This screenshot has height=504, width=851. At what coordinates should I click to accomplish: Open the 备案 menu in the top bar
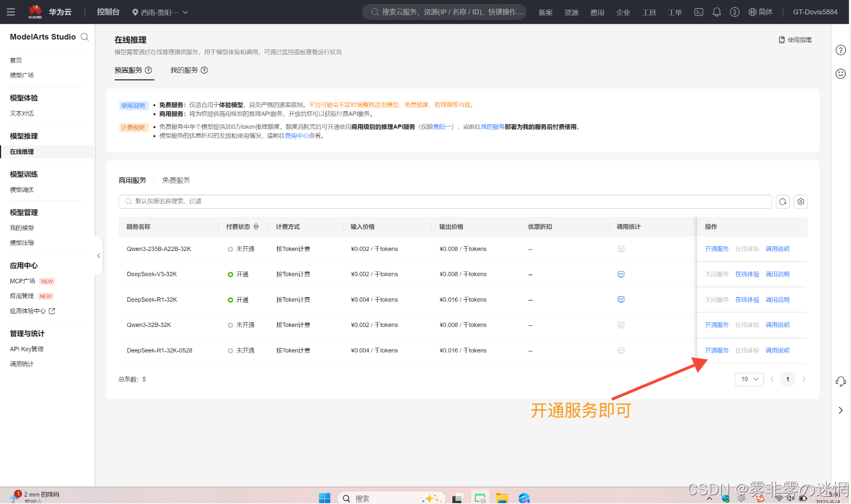pos(546,12)
